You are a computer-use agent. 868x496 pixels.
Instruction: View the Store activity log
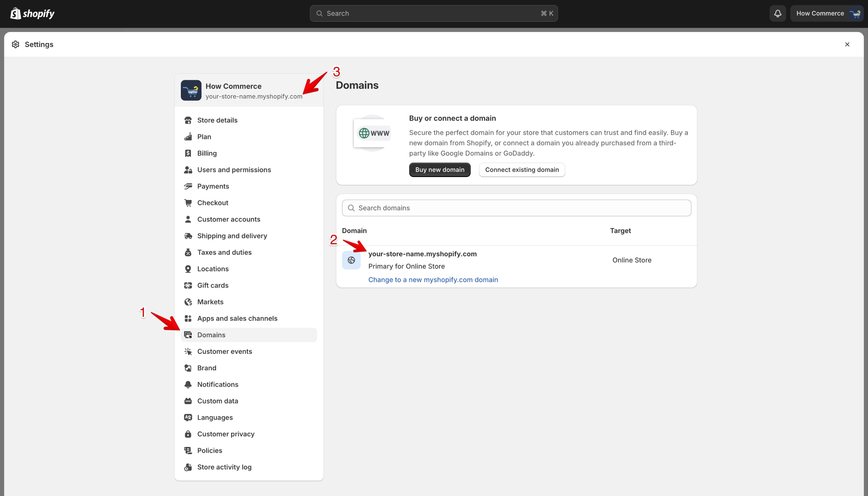coord(249,467)
